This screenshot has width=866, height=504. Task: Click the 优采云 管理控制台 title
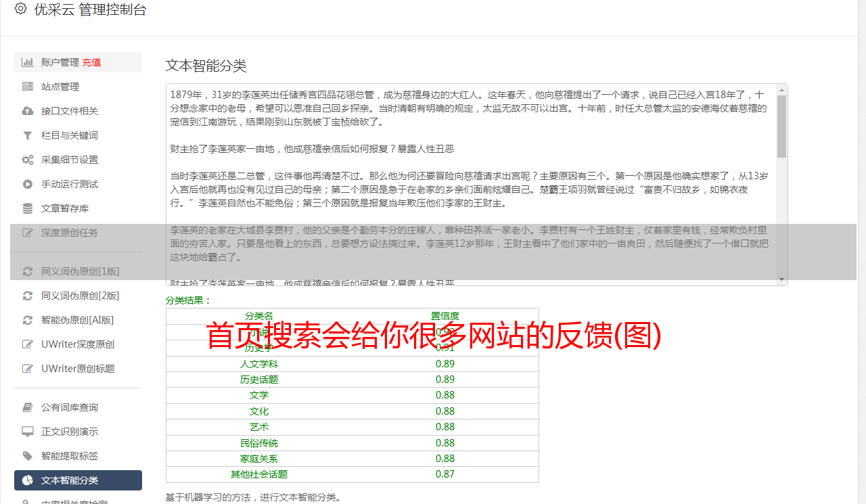point(90,9)
